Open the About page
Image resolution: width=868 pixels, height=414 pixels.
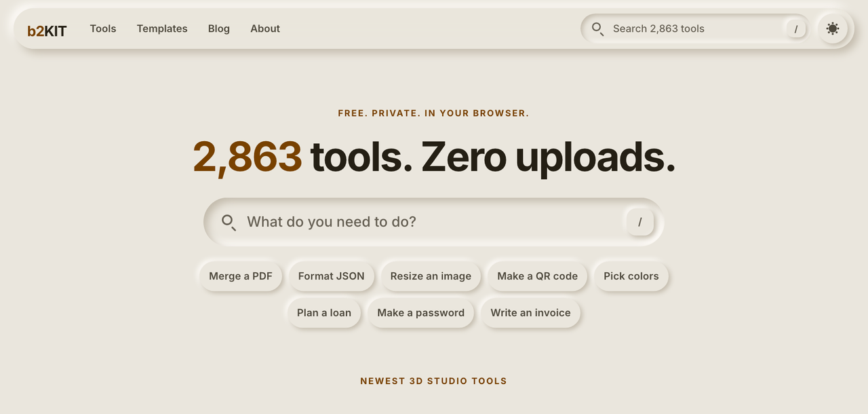pos(265,29)
